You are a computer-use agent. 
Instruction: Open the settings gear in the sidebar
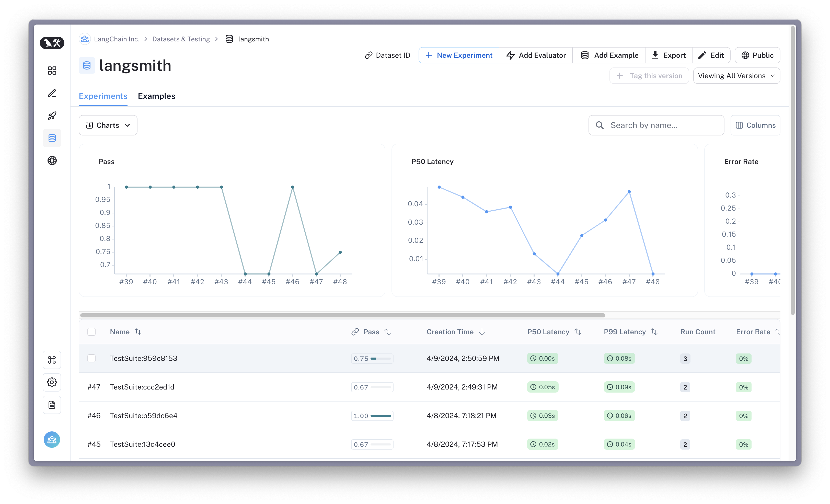[x=52, y=382]
